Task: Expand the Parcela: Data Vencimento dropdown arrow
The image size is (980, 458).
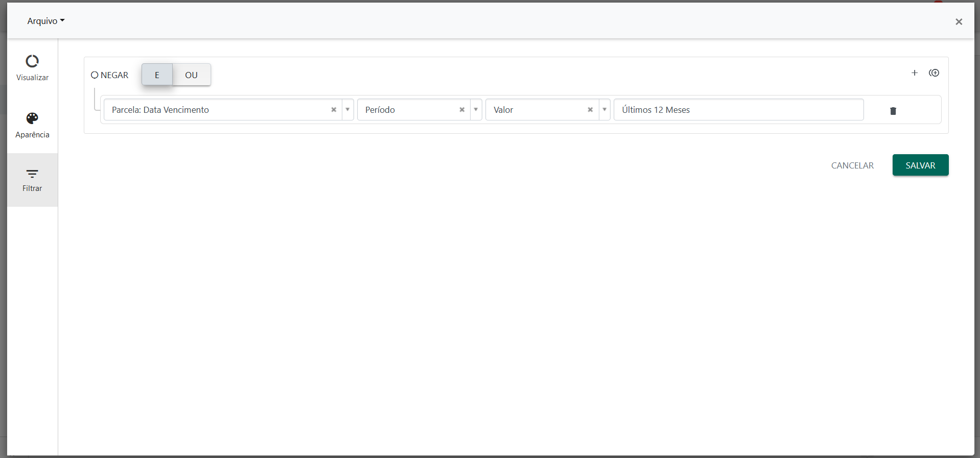Action: pyautogui.click(x=347, y=110)
